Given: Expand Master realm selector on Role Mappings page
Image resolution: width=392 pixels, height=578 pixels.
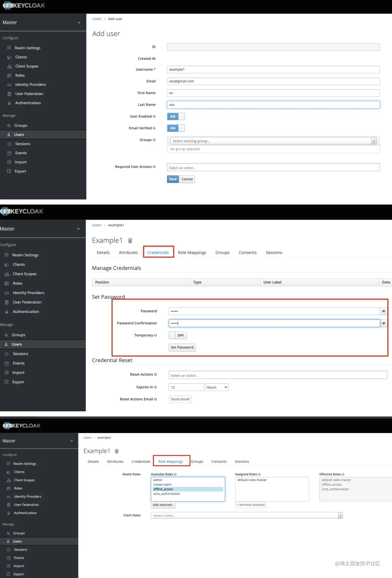Looking at the screenshot, I should [x=72, y=441].
